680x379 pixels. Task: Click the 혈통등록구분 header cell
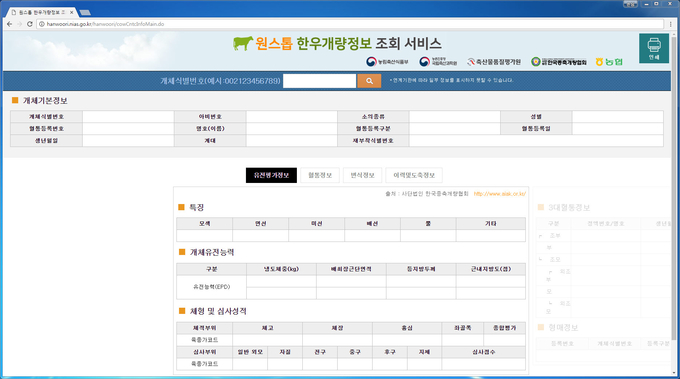[x=373, y=128]
